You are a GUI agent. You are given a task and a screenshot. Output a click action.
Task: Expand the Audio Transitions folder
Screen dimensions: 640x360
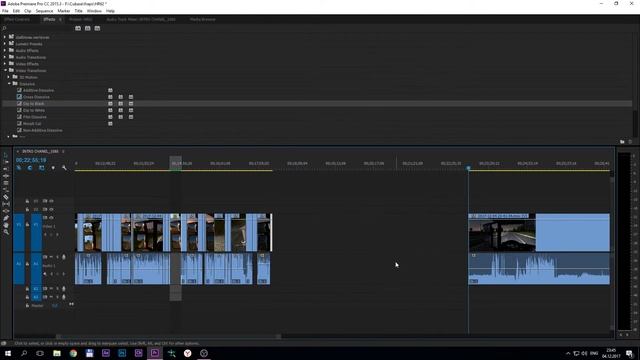point(5,57)
